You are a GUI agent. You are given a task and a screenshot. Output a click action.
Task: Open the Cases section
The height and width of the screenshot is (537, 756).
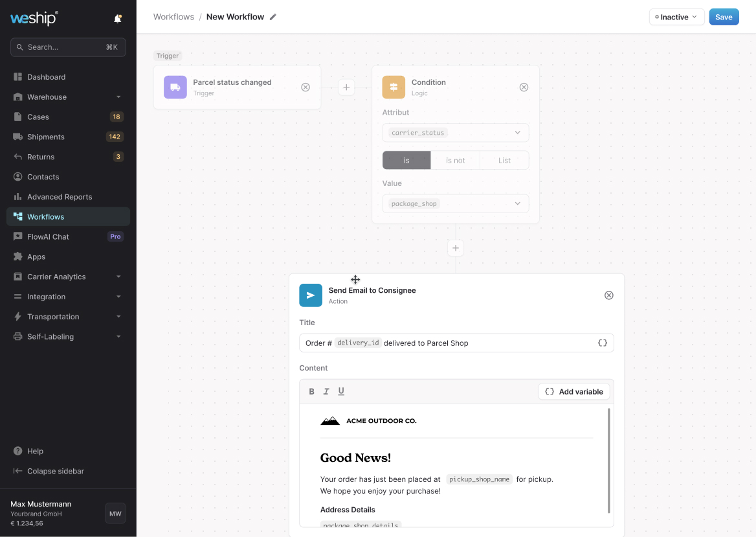pos(38,117)
